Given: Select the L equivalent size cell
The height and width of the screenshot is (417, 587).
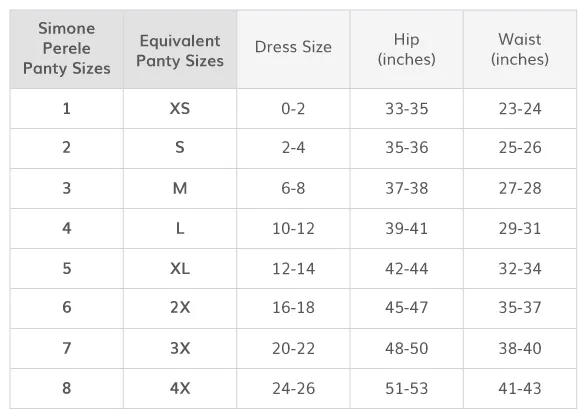Looking at the screenshot, I should point(180,228).
